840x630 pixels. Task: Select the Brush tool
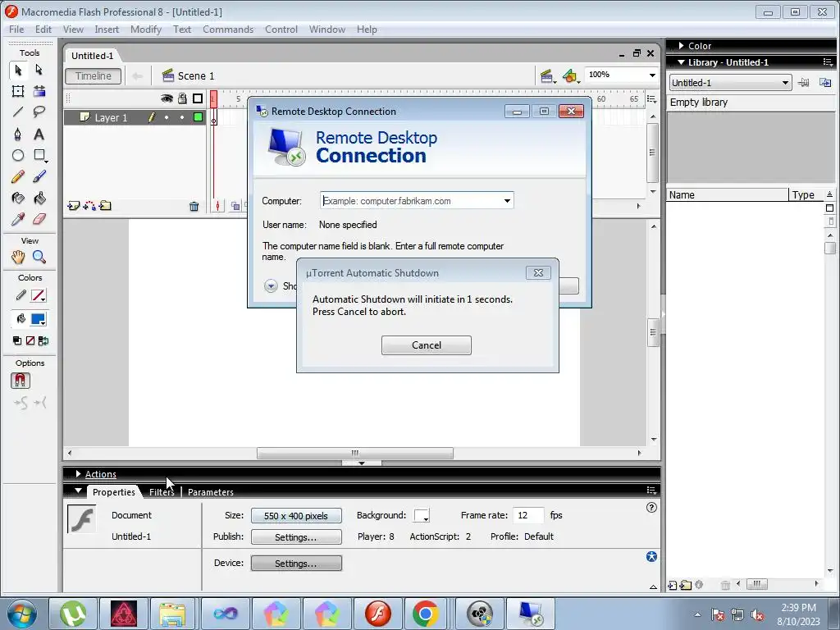pos(39,177)
